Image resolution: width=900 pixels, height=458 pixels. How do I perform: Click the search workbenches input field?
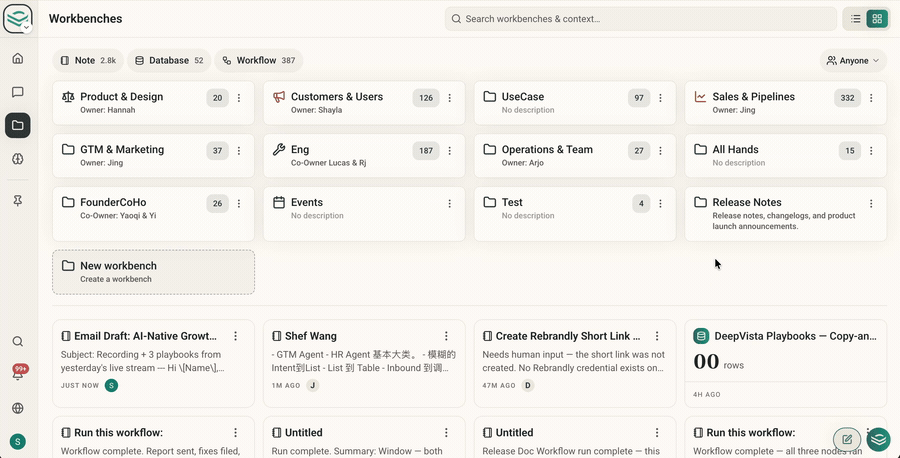point(641,19)
